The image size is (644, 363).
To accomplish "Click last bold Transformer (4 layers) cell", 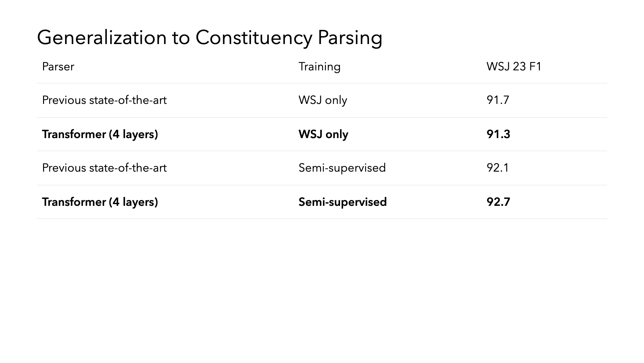I will pos(100,202).
